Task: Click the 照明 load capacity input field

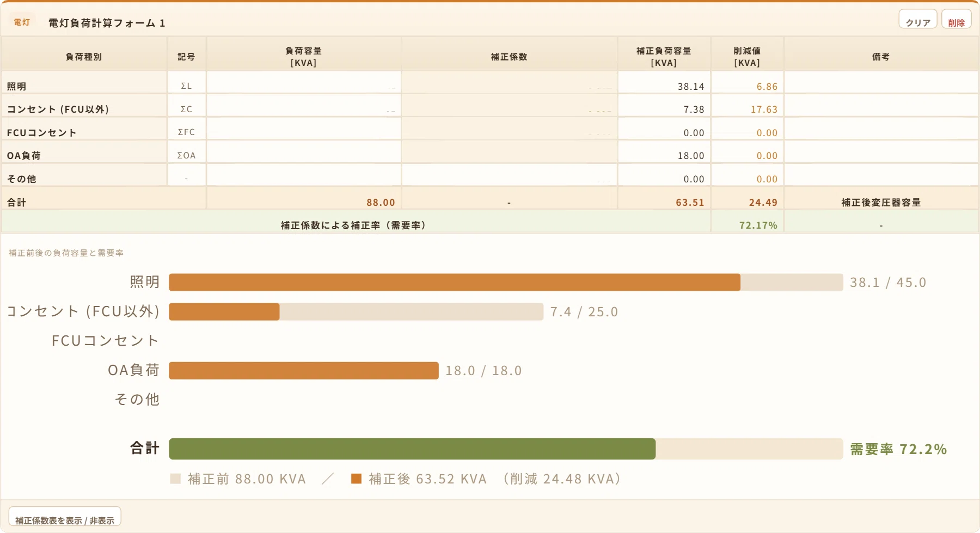Action: point(304,82)
